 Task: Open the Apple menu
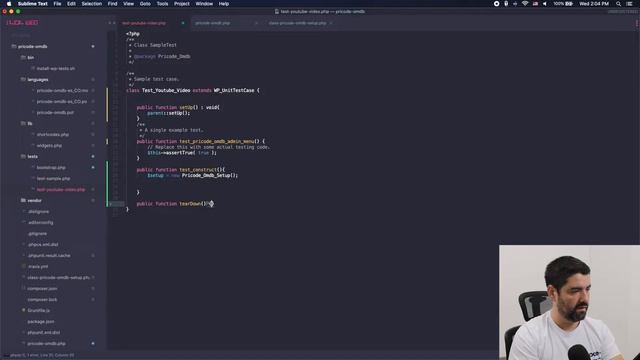(9, 4)
